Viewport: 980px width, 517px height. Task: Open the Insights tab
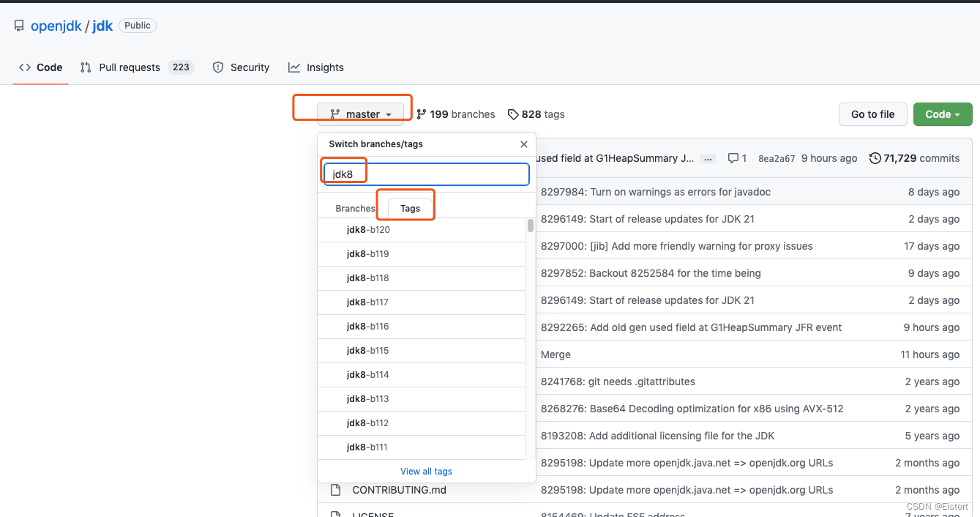pyautogui.click(x=316, y=67)
